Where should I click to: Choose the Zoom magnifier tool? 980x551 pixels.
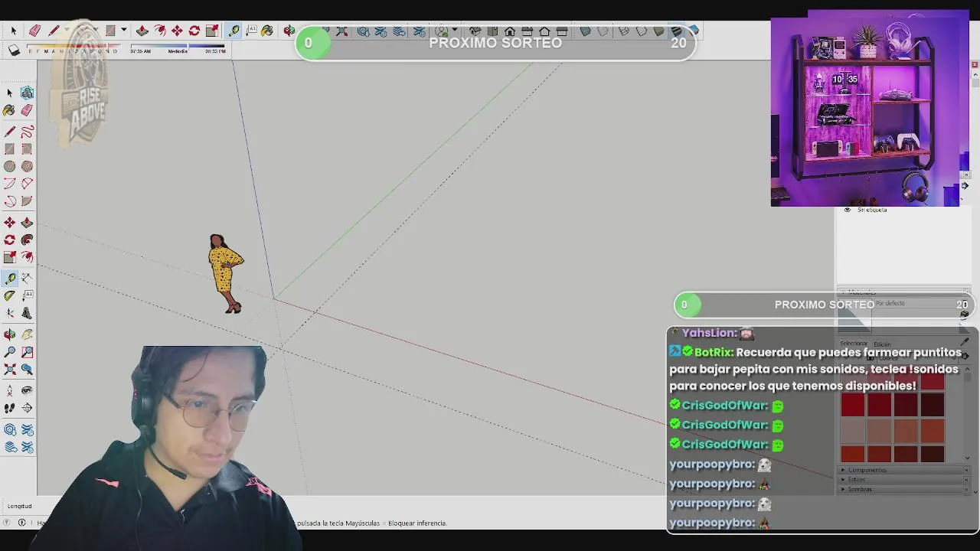click(x=10, y=352)
